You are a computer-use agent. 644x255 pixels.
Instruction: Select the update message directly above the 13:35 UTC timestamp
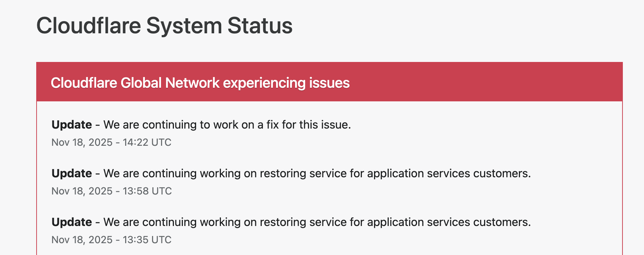tap(317, 222)
